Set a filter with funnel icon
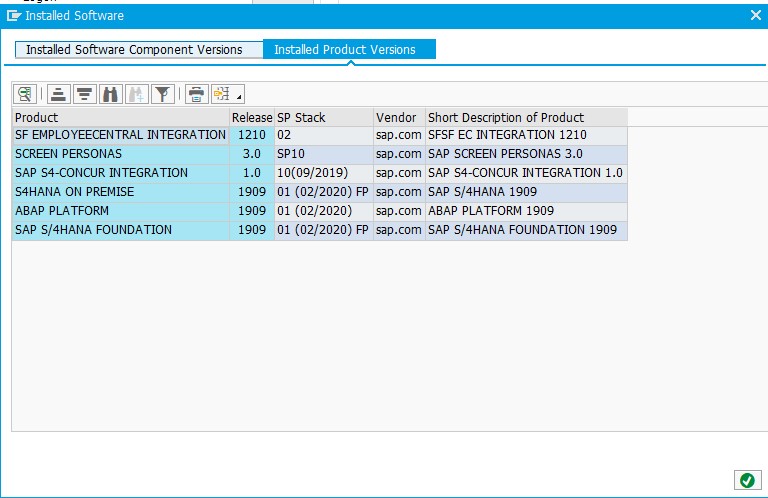This screenshot has width=768, height=498. pyautogui.click(x=163, y=94)
